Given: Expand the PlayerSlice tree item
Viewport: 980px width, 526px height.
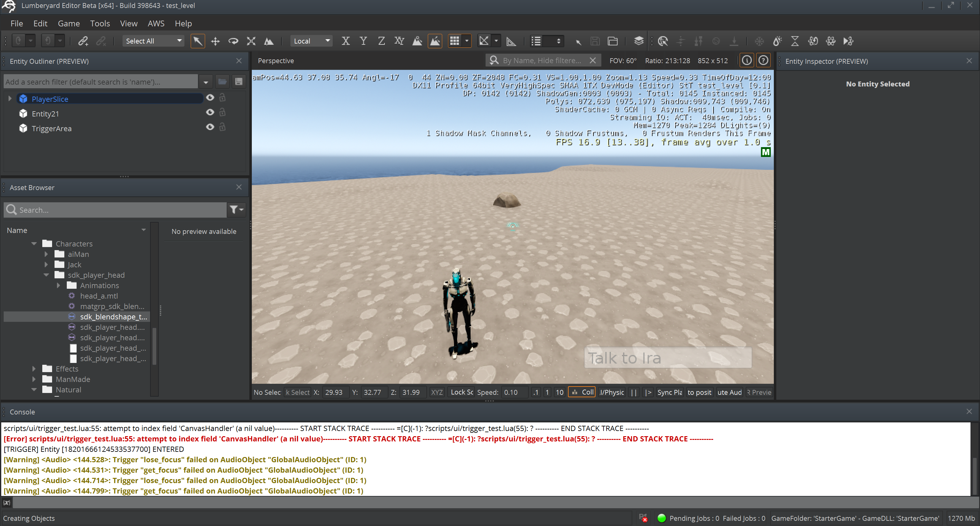Looking at the screenshot, I should pyautogui.click(x=10, y=99).
